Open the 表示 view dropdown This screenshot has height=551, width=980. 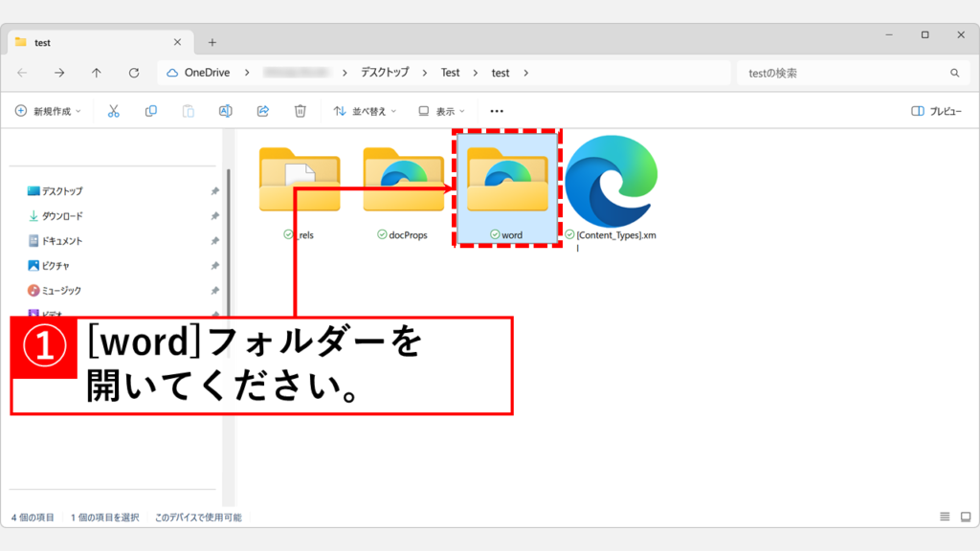pyautogui.click(x=441, y=111)
